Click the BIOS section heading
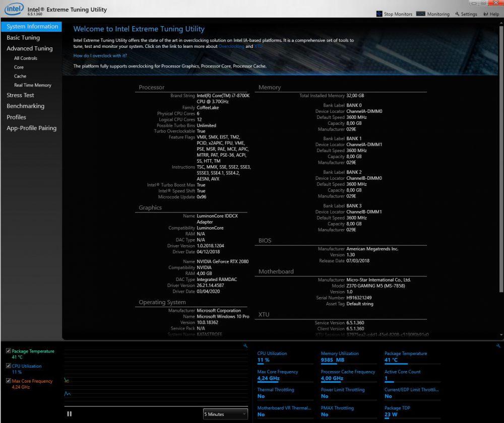The height and width of the screenshot is (423, 504). (x=265, y=241)
